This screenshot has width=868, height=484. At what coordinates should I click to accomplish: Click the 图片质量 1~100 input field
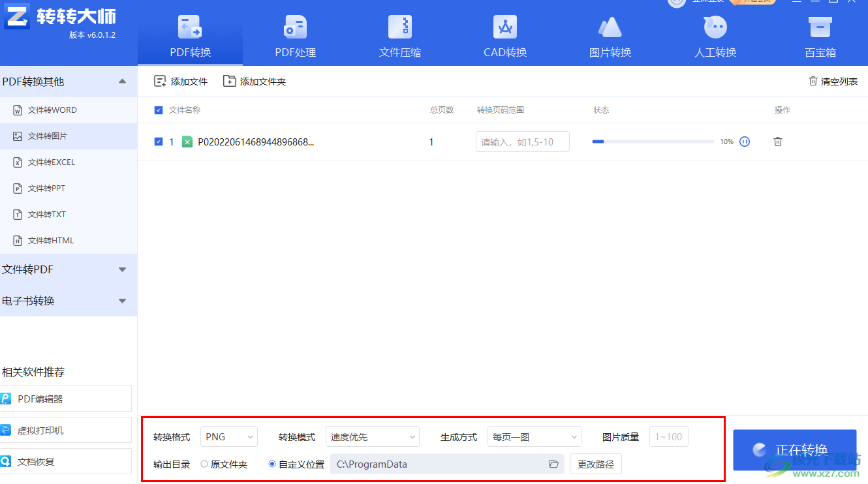(x=669, y=437)
